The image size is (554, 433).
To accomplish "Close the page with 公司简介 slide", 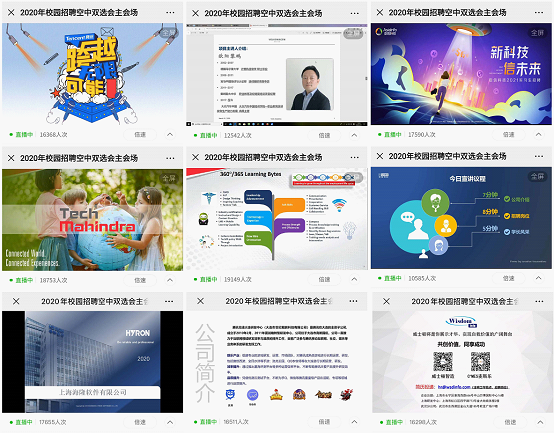I will coord(200,301).
